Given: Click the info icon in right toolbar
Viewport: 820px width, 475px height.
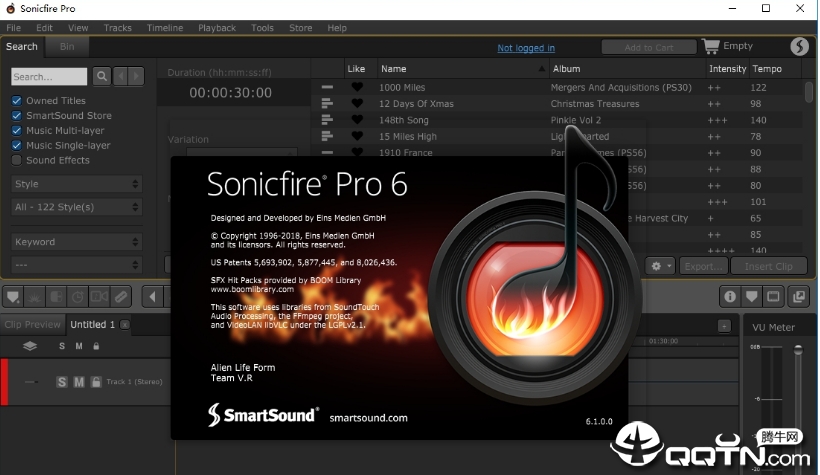Looking at the screenshot, I should [730, 297].
